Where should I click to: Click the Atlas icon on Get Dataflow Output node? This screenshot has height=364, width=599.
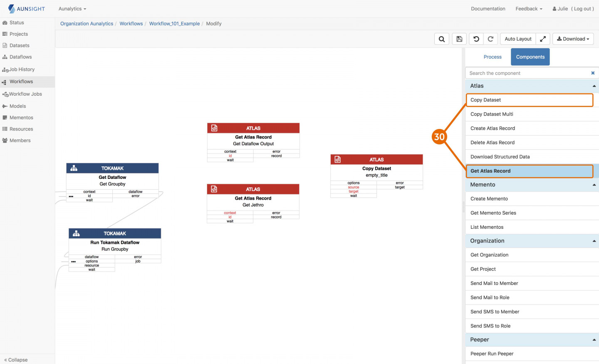click(x=214, y=128)
